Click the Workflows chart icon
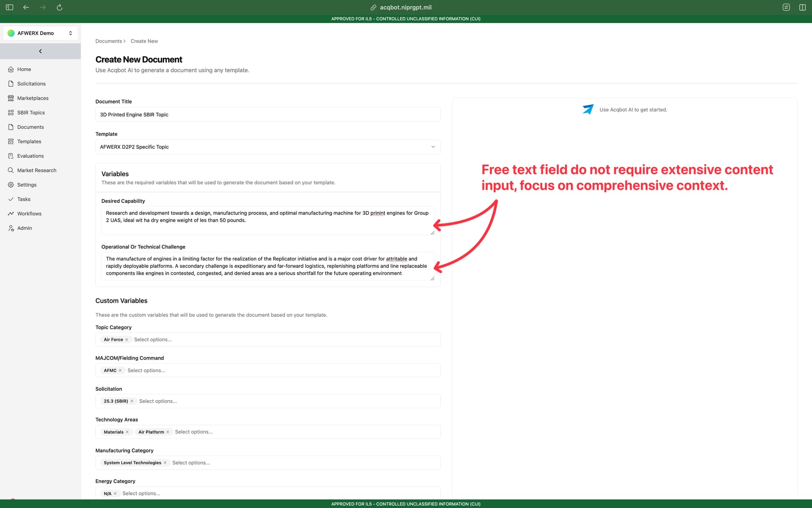 (x=11, y=214)
